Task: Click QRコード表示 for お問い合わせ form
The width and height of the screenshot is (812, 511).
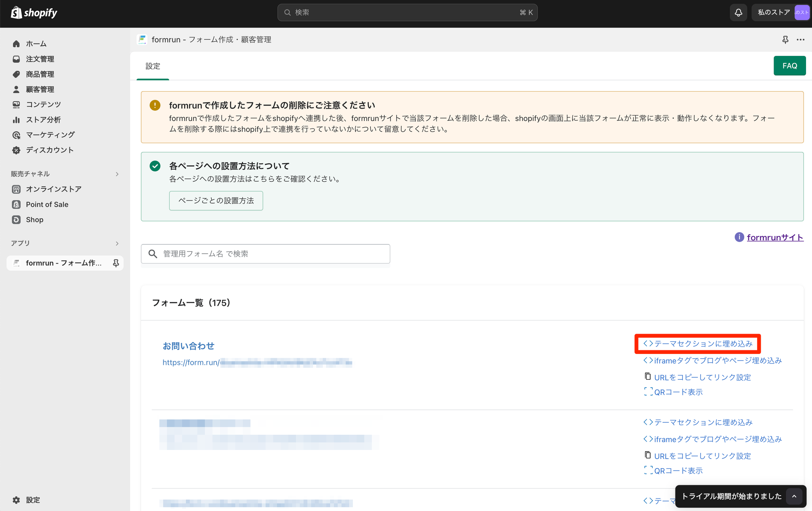Action: pos(678,392)
